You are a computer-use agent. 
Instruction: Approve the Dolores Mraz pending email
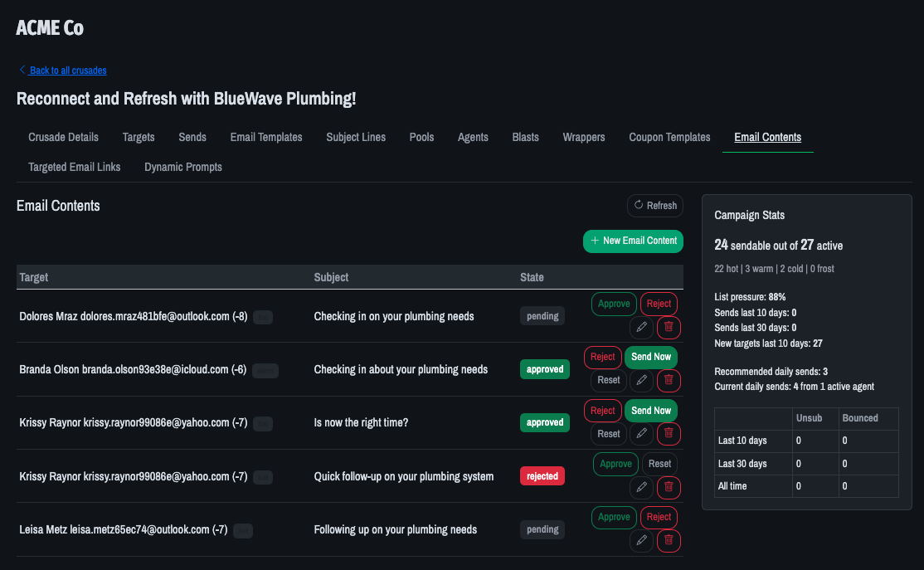tap(614, 304)
